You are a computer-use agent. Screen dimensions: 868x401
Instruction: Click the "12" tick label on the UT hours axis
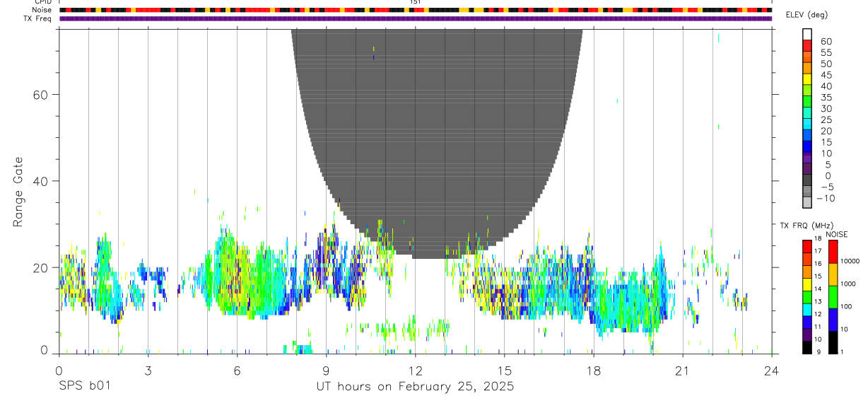click(415, 371)
